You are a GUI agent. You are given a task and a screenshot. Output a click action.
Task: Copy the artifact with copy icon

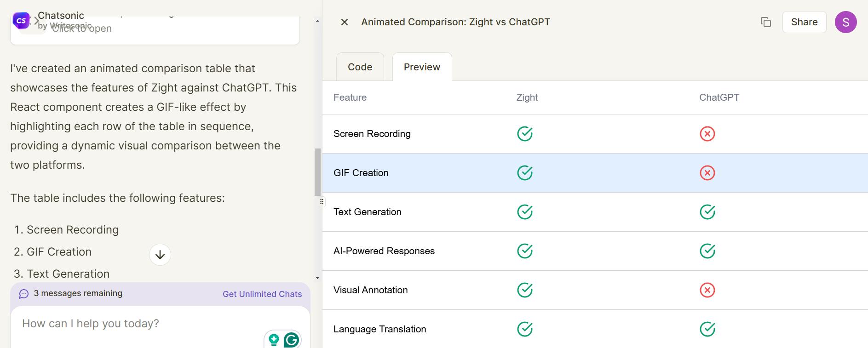coord(765,22)
